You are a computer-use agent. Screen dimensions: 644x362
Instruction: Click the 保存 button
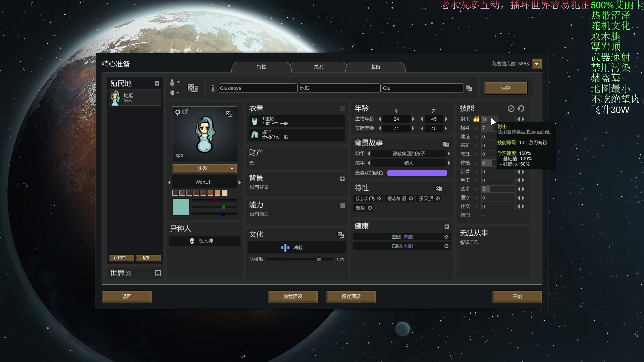[505, 88]
